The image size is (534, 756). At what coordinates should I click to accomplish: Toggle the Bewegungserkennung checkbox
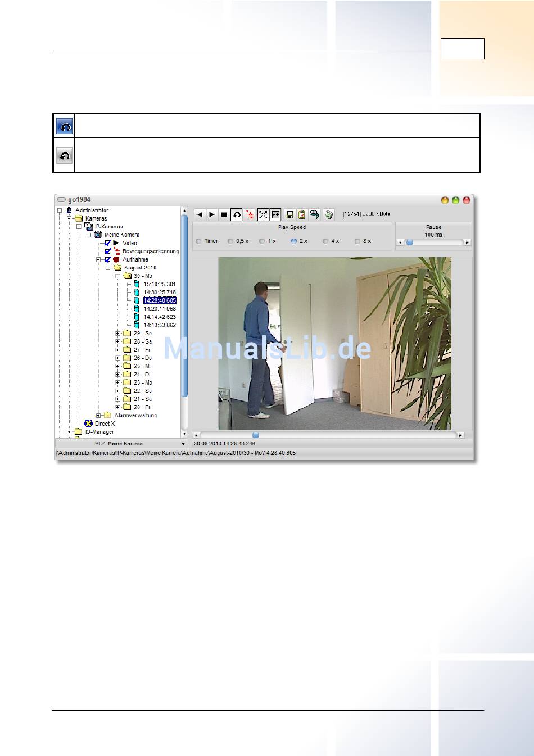coord(108,251)
